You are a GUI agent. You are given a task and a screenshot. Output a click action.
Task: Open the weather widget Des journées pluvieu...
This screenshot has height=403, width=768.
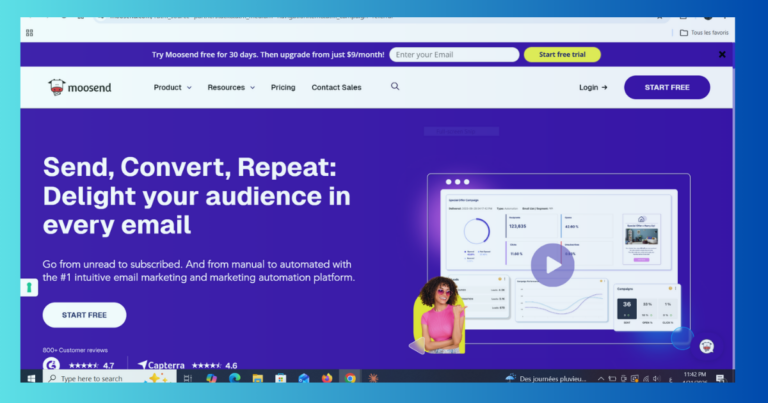tap(546, 379)
